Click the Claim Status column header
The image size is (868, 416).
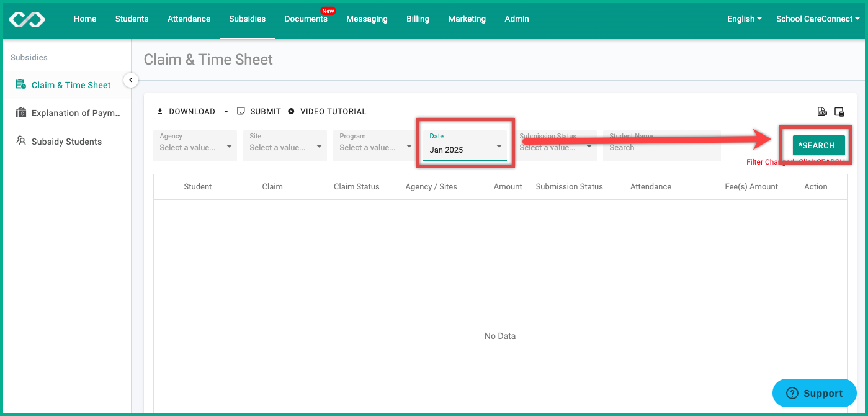click(357, 186)
